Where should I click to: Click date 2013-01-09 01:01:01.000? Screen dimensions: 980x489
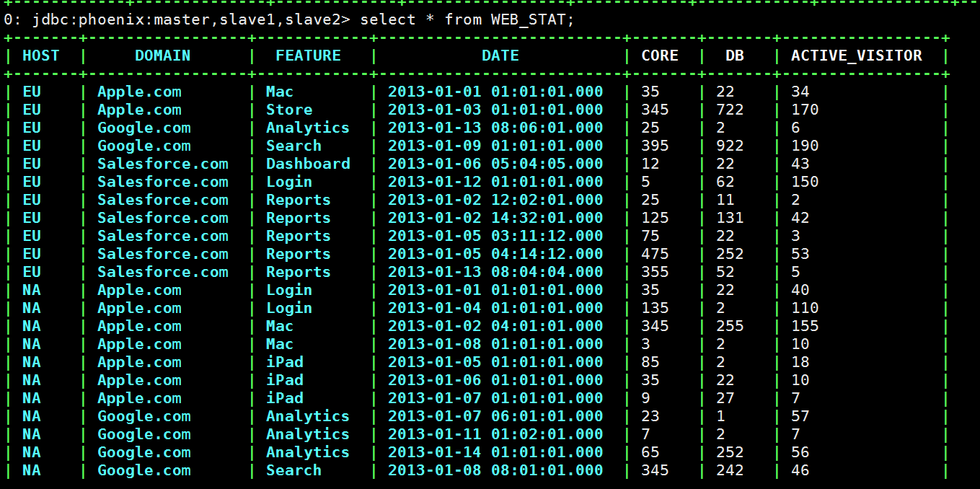pyautogui.click(x=495, y=146)
